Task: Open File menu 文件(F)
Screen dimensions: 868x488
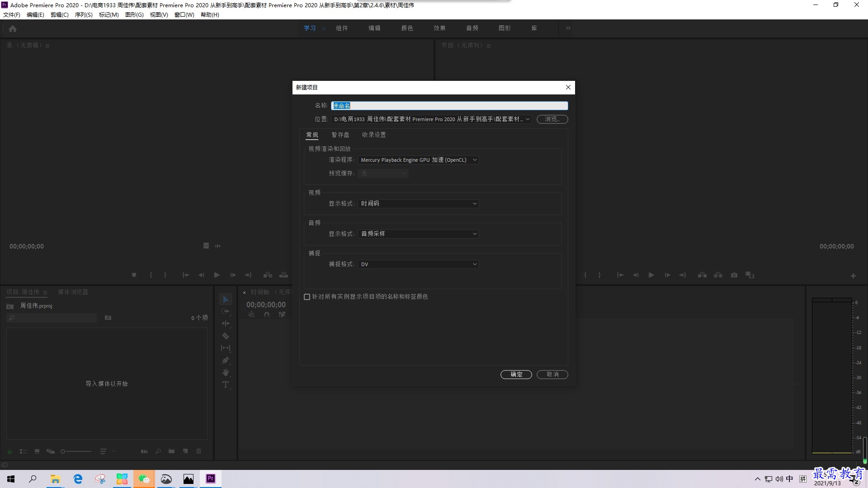Action: [12, 15]
